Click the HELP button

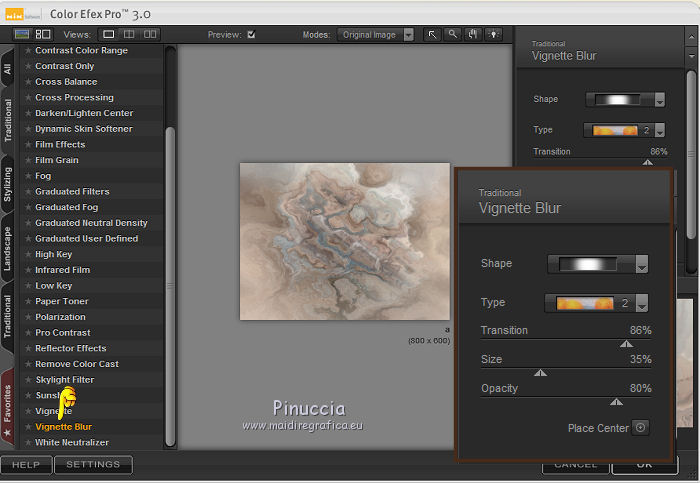click(x=26, y=465)
